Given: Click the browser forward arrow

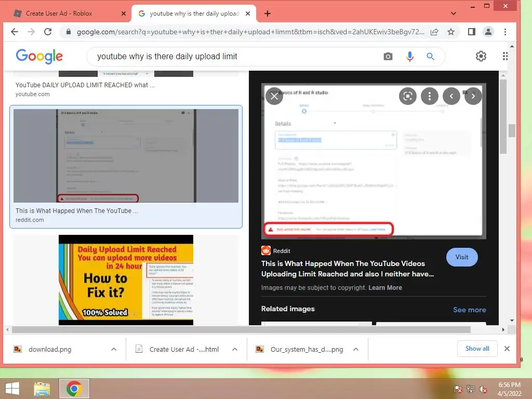Looking at the screenshot, I should [31, 32].
